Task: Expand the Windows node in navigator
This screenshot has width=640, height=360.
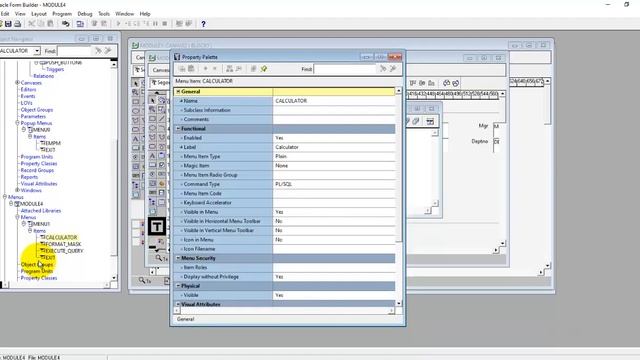Action: (x=18, y=190)
